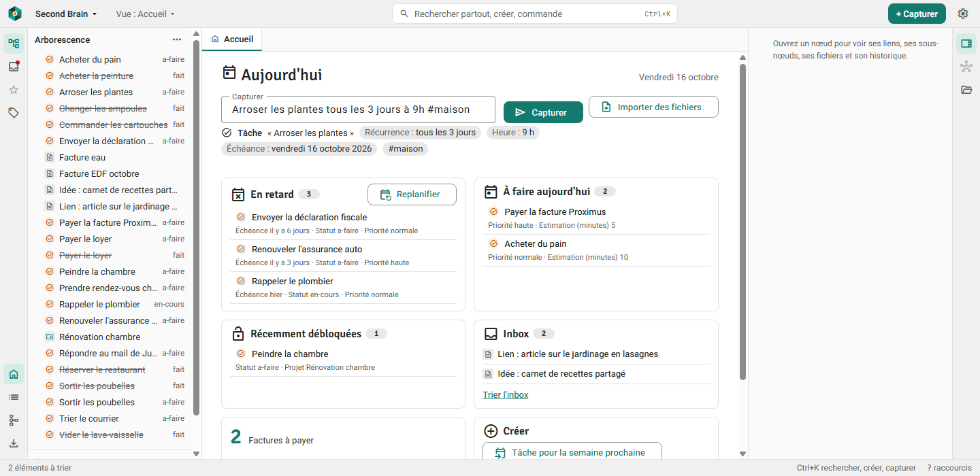The width and height of the screenshot is (980, 476).
Task: Click the Récurrence : tous les 3 jours chip
Action: pos(420,133)
